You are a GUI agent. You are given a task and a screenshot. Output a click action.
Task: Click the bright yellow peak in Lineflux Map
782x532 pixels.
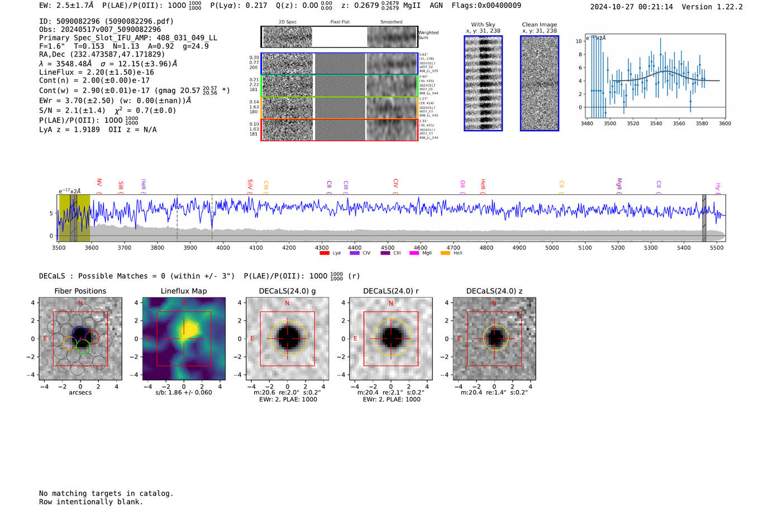[190, 329]
